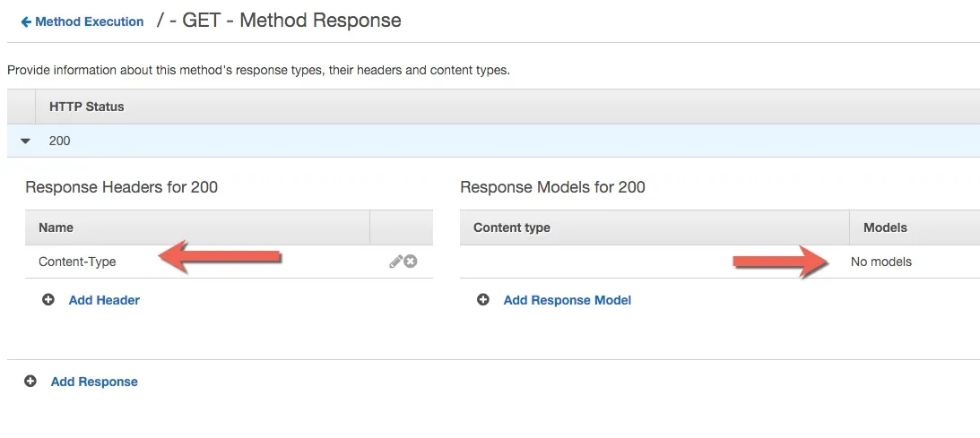
Task: Select the Content-Type header name cell
Action: tap(77, 262)
